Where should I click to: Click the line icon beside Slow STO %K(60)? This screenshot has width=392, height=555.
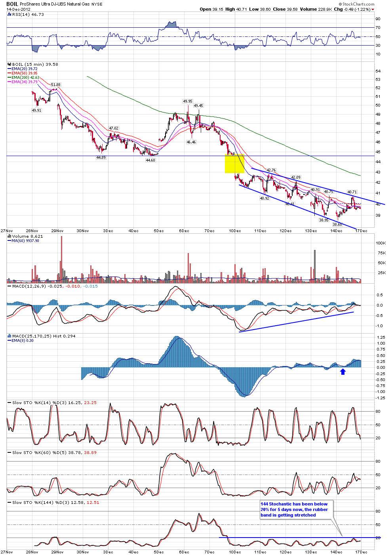click(x=10, y=452)
